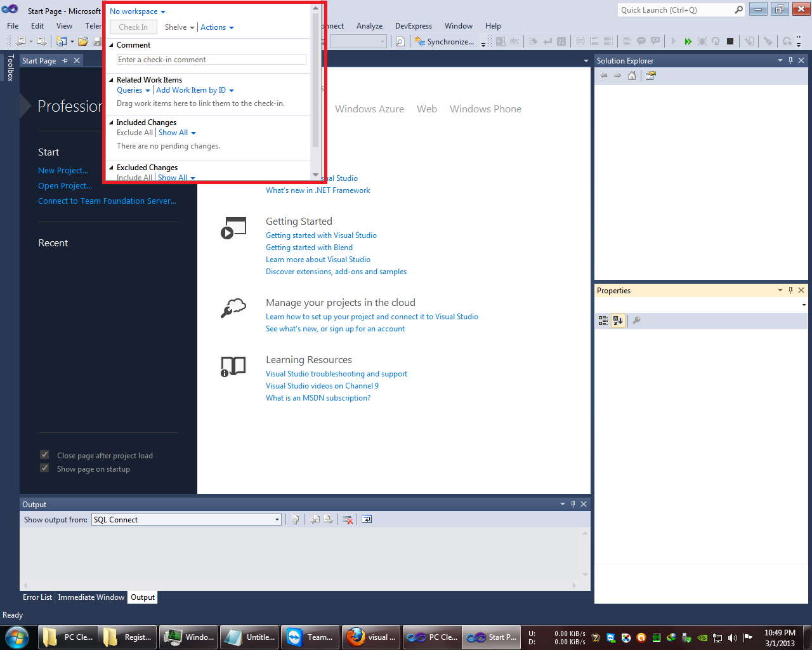Collapse the Comment section
The width and height of the screenshot is (812, 650).
point(112,45)
